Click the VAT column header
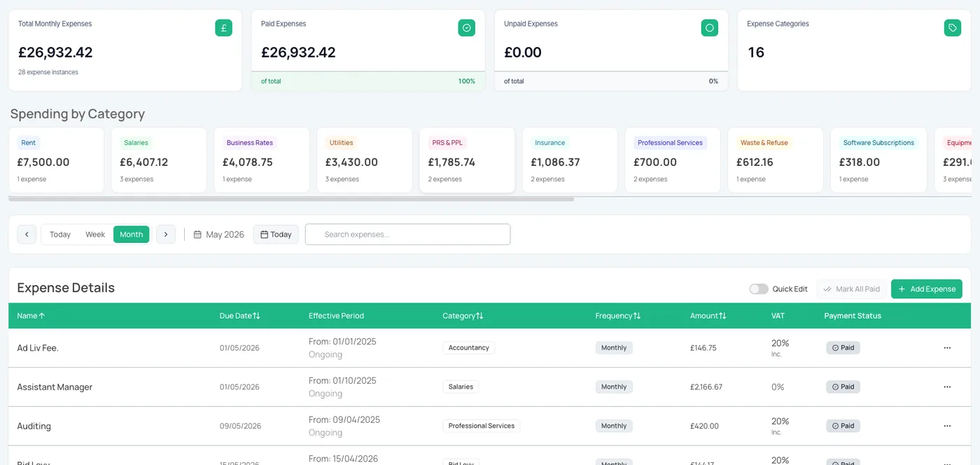This screenshot has height=465, width=980. [x=778, y=316]
